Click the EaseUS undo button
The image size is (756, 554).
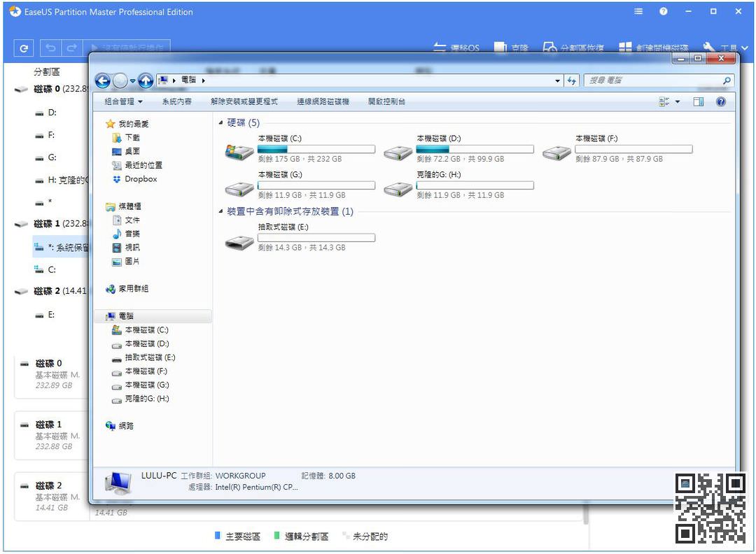(50, 48)
